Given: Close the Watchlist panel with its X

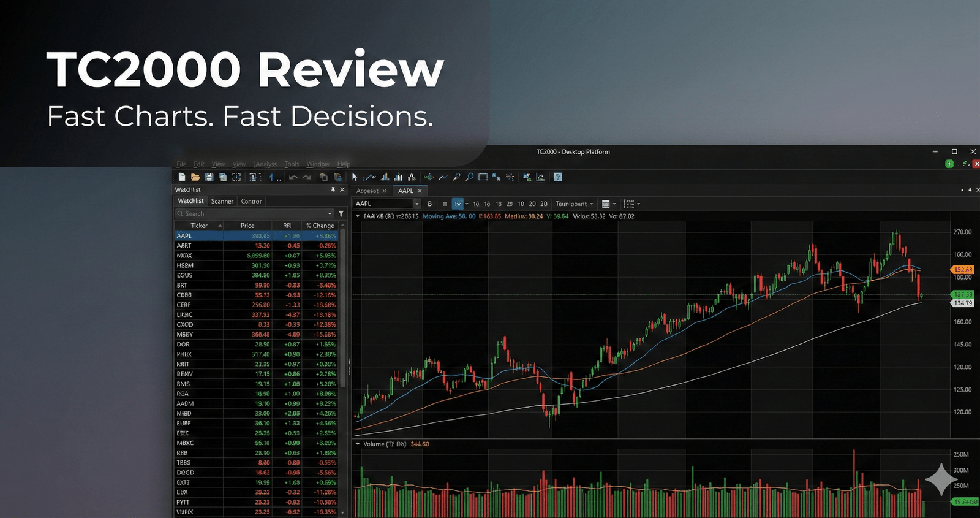Looking at the screenshot, I should click(x=342, y=189).
